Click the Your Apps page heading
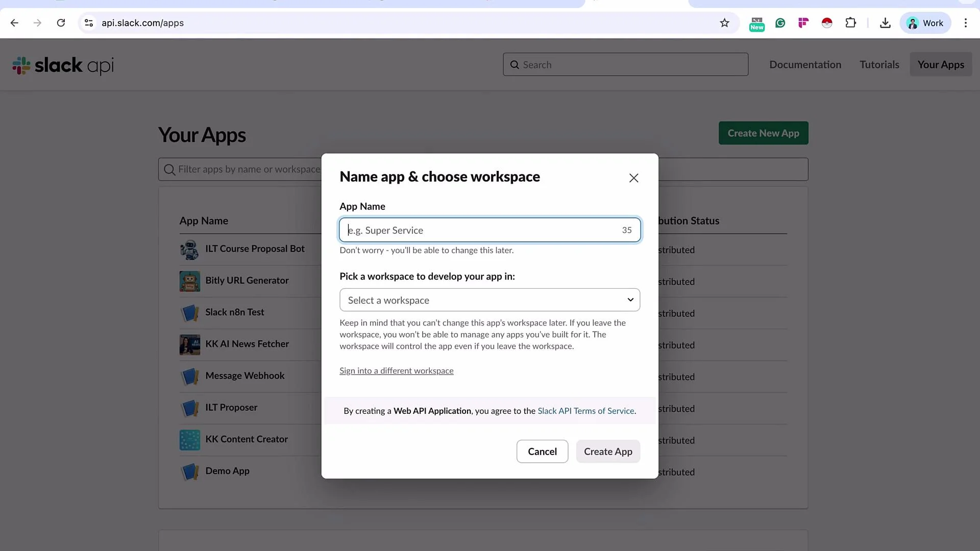 [202, 135]
